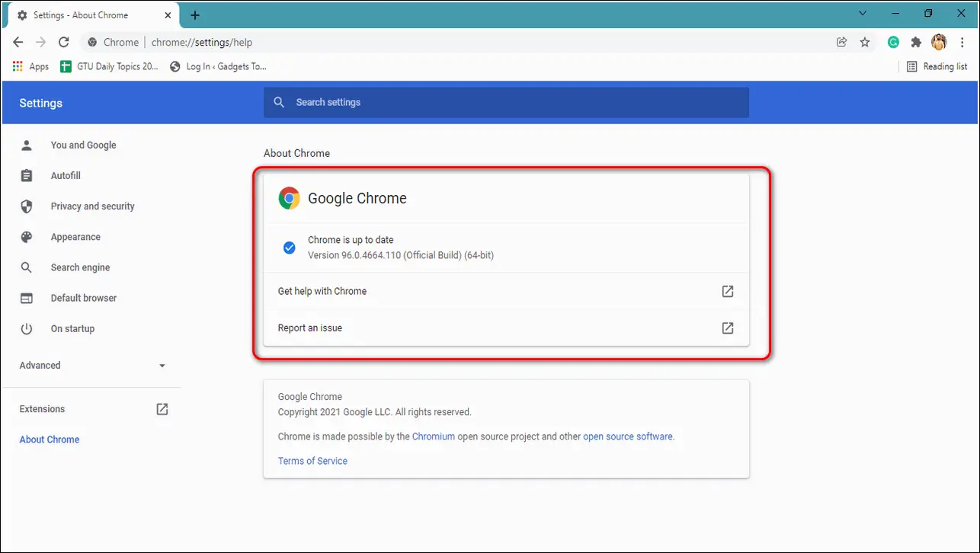
Task: Share this page using the share icon
Action: click(841, 43)
